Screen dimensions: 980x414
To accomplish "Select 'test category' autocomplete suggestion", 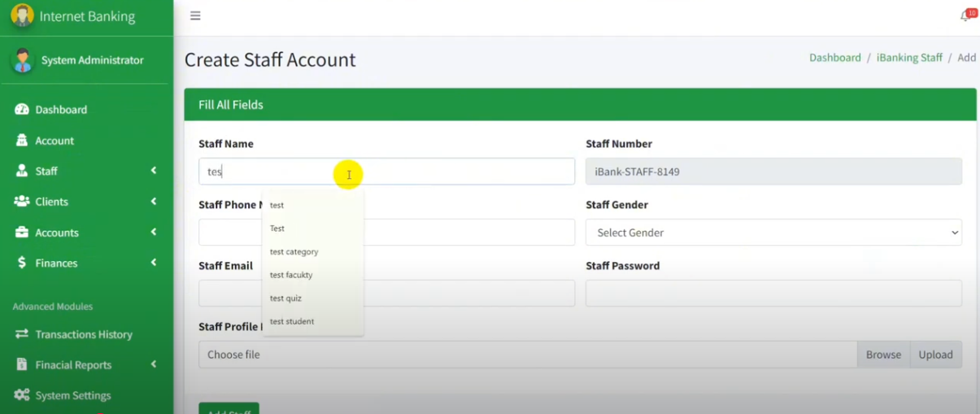I will [294, 252].
